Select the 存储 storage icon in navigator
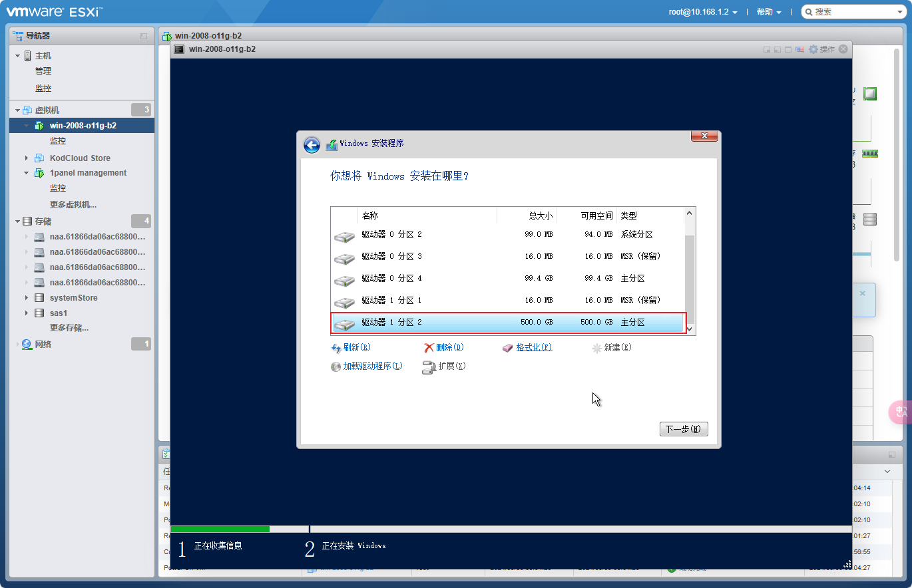 pyautogui.click(x=27, y=221)
